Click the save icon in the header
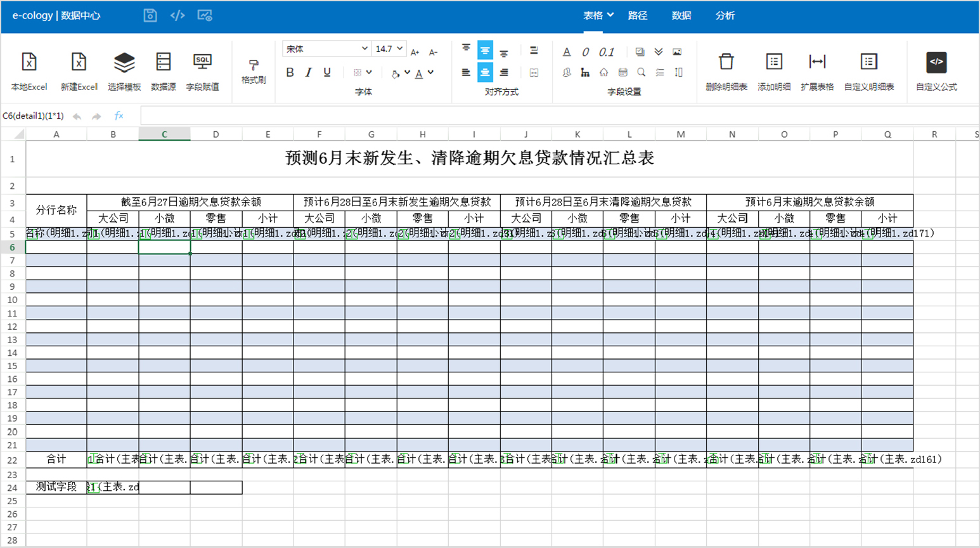The height and width of the screenshot is (548, 980). (150, 15)
